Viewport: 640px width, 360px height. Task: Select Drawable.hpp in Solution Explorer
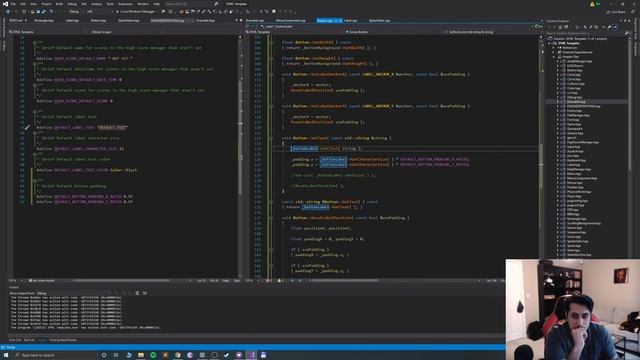(576, 102)
